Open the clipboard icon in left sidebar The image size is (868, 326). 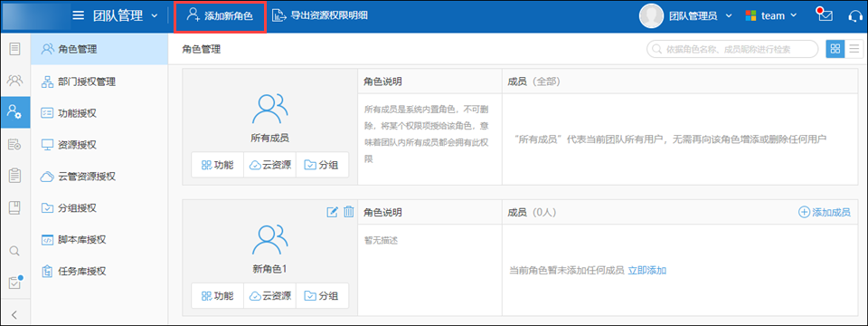tap(15, 176)
